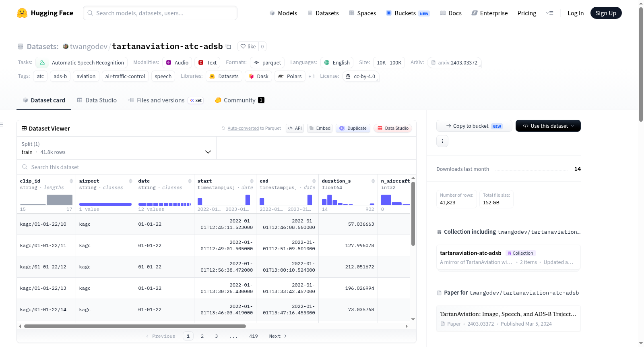Click the left sidebar toggle icon
The height and width of the screenshot is (347, 644).
[x=2, y=125]
